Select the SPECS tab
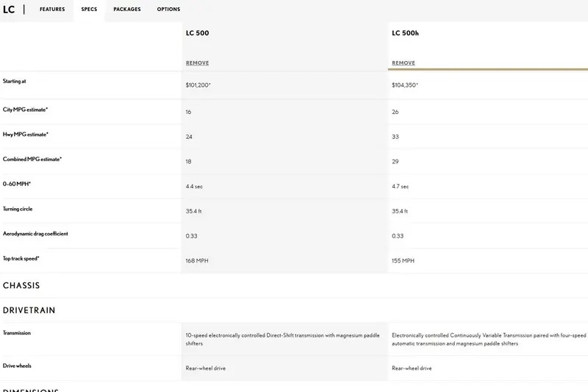The image size is (588, 392). click(89, 9)
